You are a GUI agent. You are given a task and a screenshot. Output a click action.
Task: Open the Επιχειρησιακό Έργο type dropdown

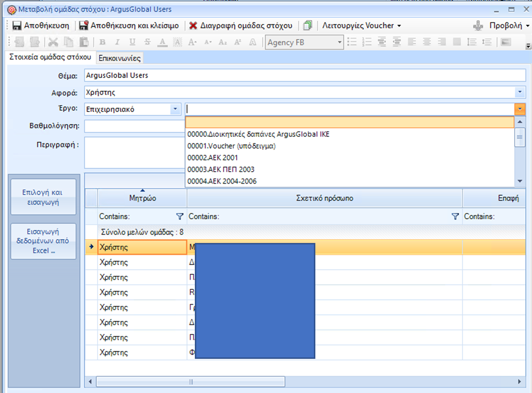pos(175,109)
